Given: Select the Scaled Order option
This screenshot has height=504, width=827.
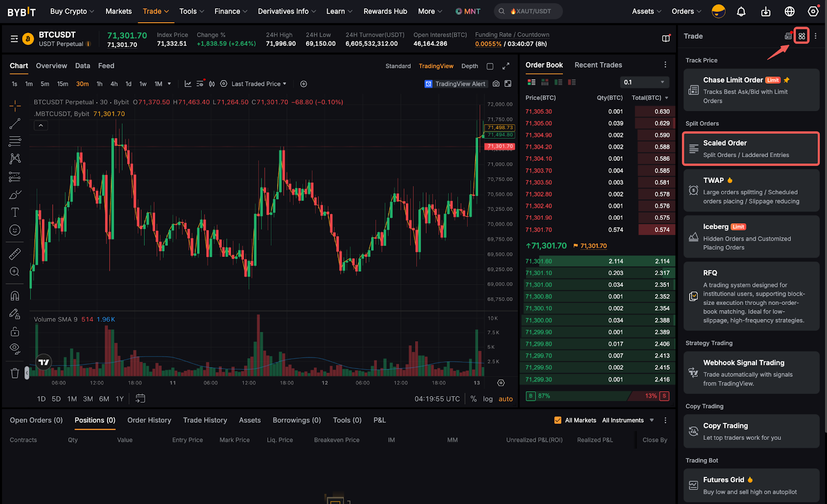Looking at the screenshot, I should 751,149.
